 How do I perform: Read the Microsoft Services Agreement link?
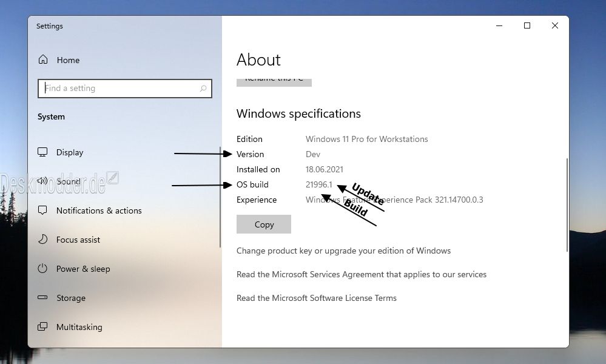click(362, 274)
